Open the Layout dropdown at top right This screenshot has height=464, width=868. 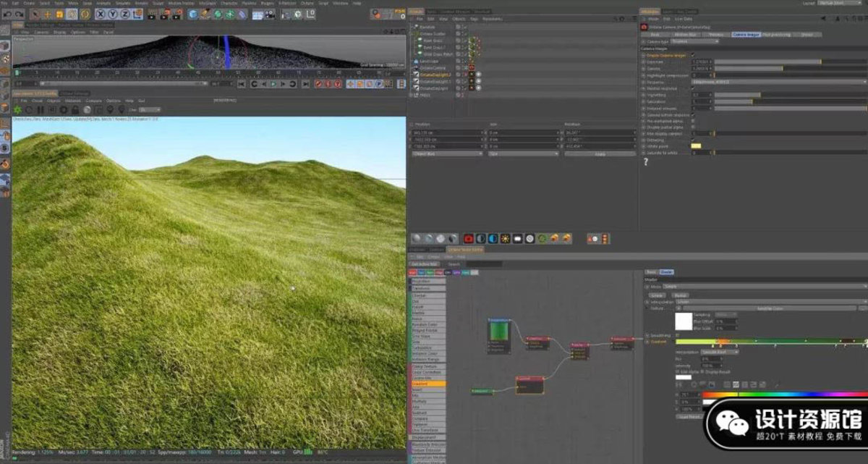(839, 3)
